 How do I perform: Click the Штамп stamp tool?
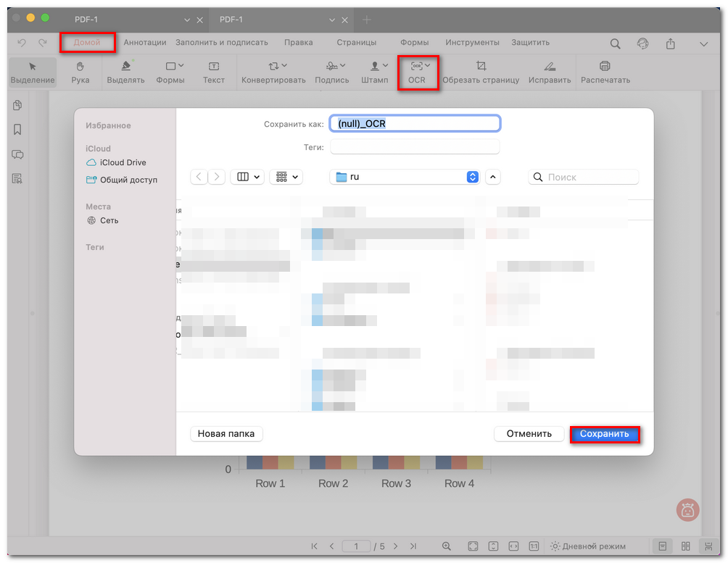(x=374, y=72)
